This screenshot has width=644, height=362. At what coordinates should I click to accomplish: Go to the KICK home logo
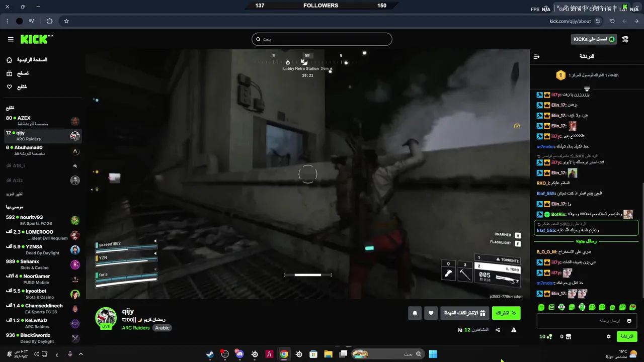tap(37, 39)
